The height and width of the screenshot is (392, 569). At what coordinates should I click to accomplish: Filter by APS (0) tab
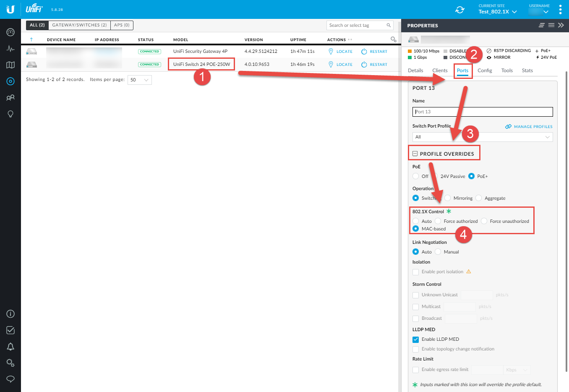pyautogui.click(x=122, y=25)
